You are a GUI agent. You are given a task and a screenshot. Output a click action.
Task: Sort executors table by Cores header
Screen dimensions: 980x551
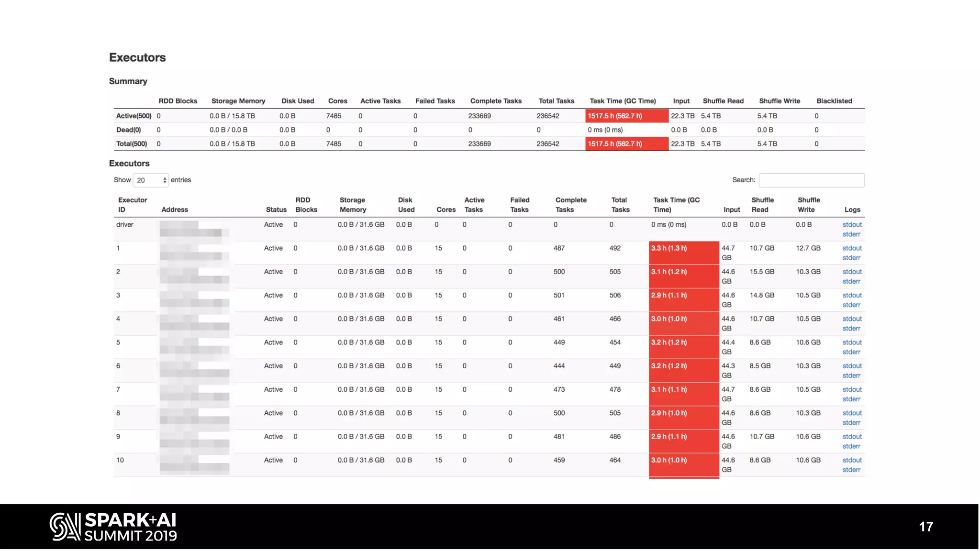click(446, 209)
